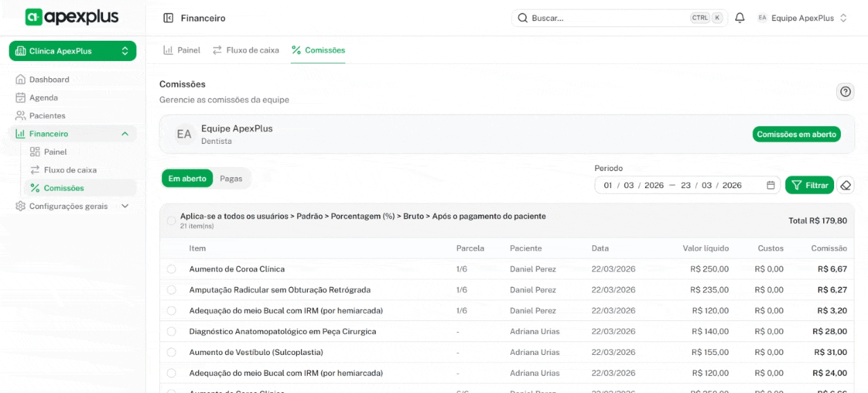Open the Equipe ApexPlus user menu
This screenshot has width=868, height=393.
pyautogui.click(x=802, y=18)
